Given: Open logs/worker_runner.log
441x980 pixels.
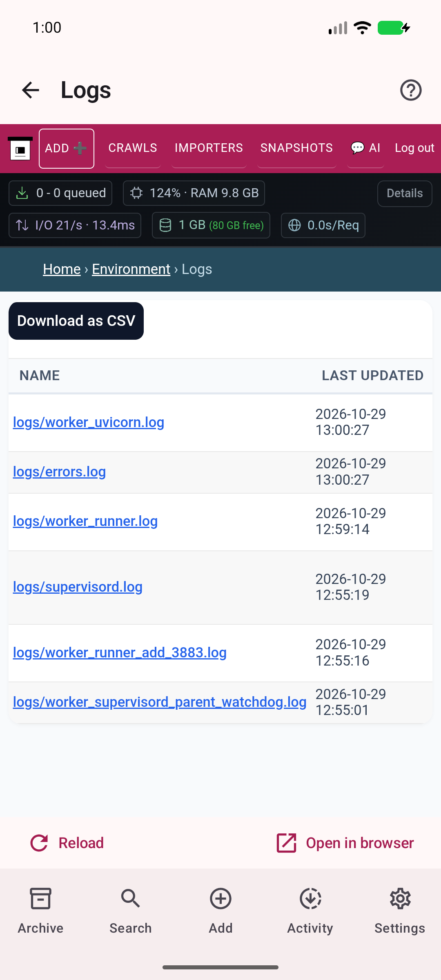Looking at the screenshot, I should click(x=85, y=521).
